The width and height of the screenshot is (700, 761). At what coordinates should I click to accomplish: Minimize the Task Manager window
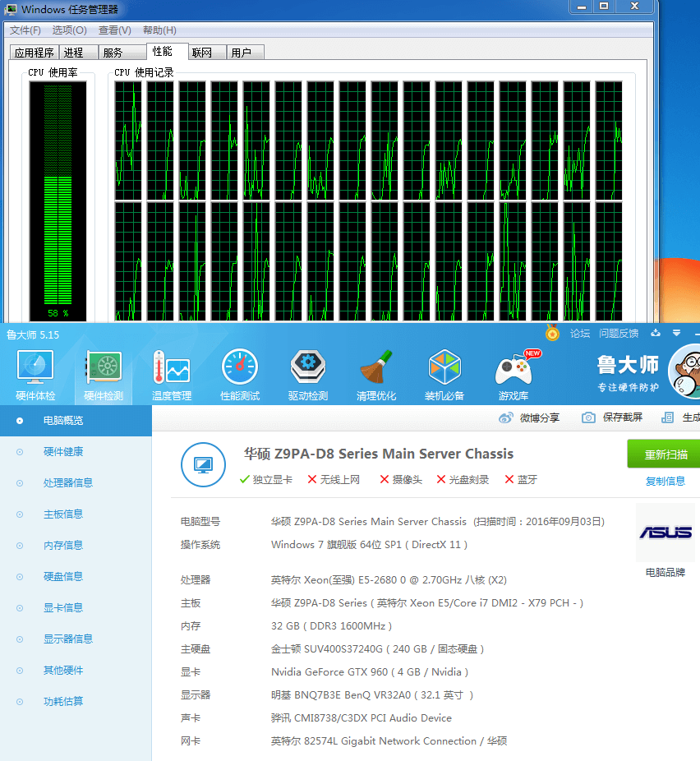coord(581,7)
